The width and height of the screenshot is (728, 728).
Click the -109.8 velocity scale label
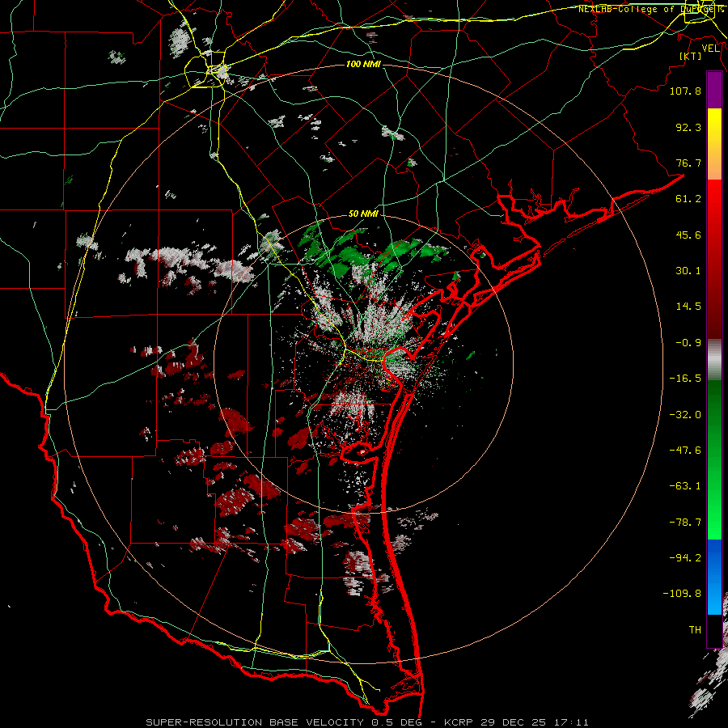(682, 594)
